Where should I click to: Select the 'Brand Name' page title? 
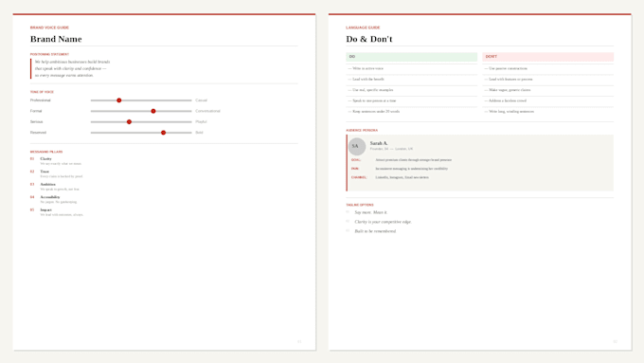click(x=56, y=39)
